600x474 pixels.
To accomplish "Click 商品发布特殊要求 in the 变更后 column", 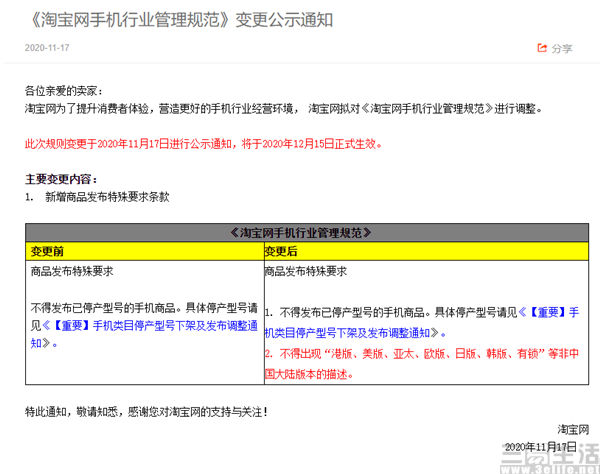I will [306, 271].
